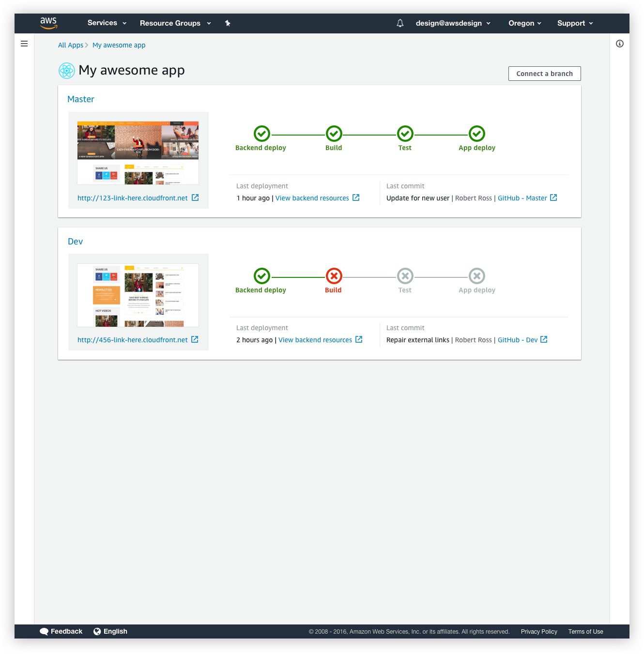Viewport: 644px width, 654px height.
Task: Click Master Build success icon
Action: point(334,134)
